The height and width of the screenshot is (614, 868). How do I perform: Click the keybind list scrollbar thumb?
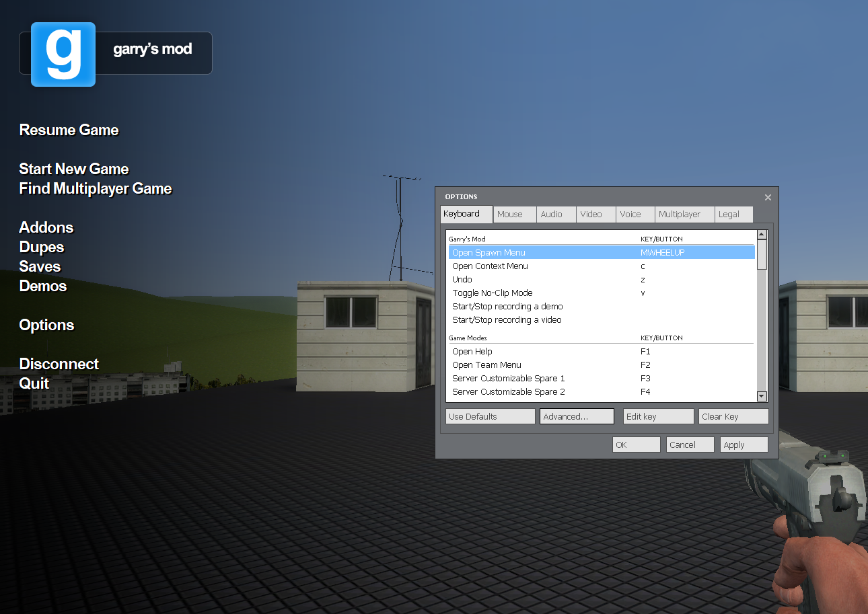click(x=762, y=254)
